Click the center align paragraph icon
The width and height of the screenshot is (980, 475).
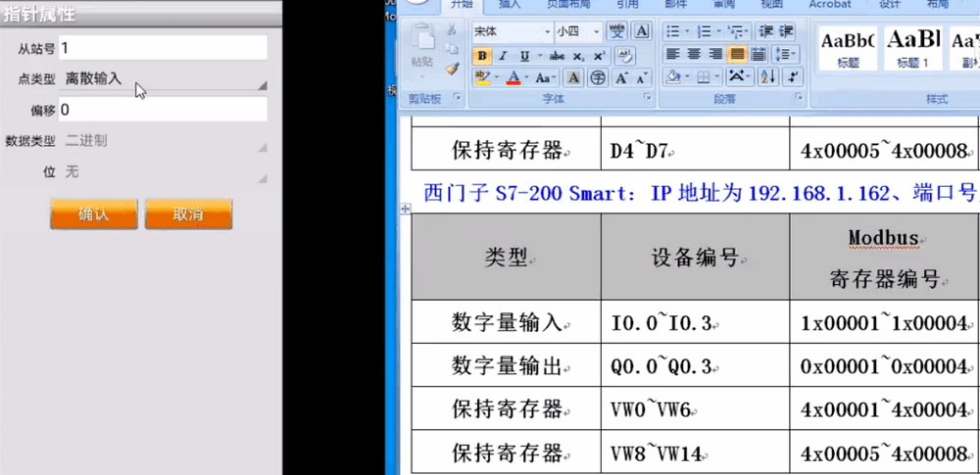[x=694, y=54]
